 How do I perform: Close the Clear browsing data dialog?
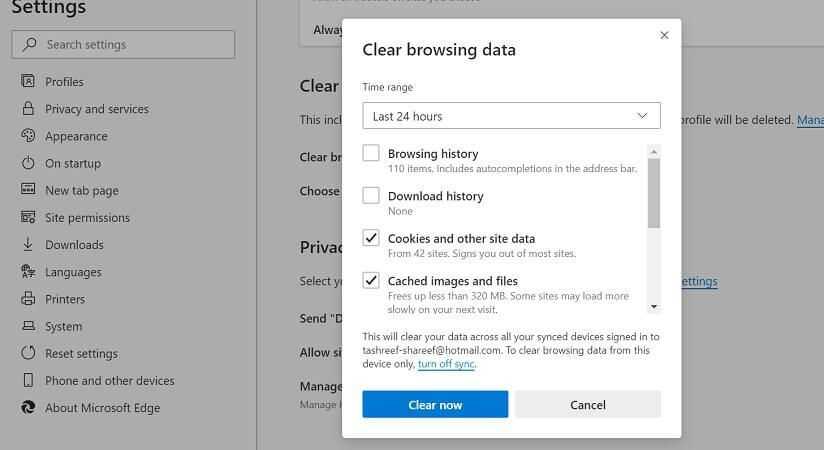click(664, 35)
